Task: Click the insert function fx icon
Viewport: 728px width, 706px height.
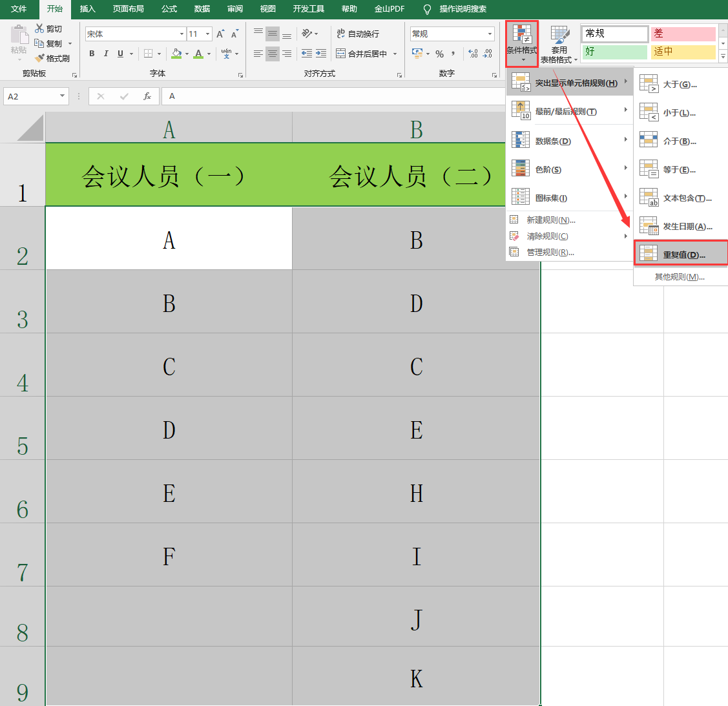Action: click(147, 96)
